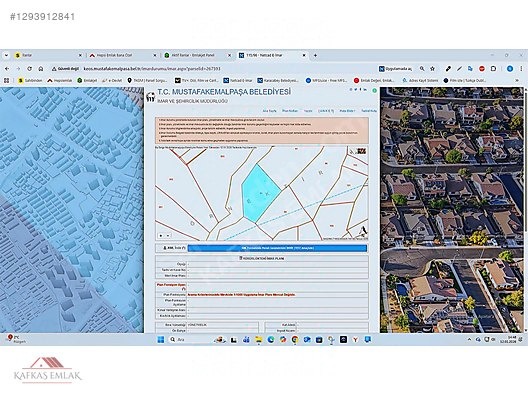Open the Sahibinden bookmark

point(30,80)
